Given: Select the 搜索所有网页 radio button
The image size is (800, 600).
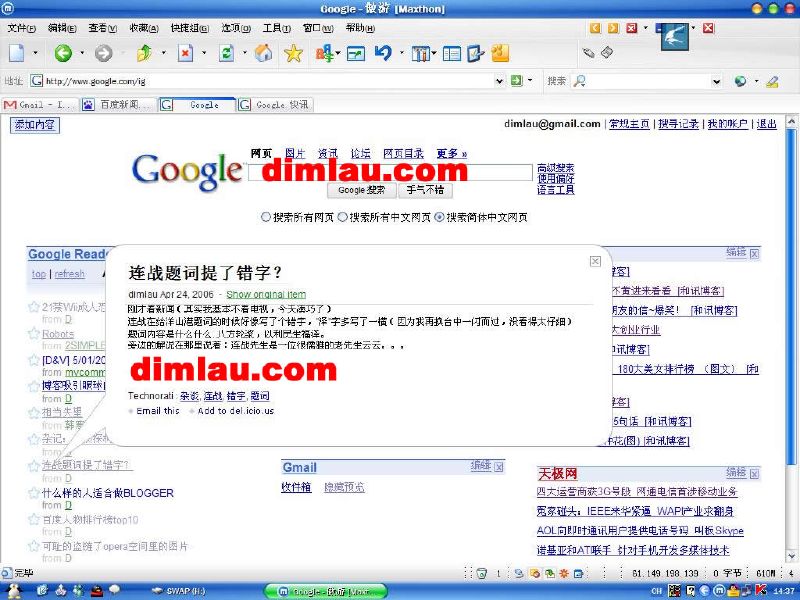Looking at the screenshot, I should pyautogui.click(x=265, y=217).
